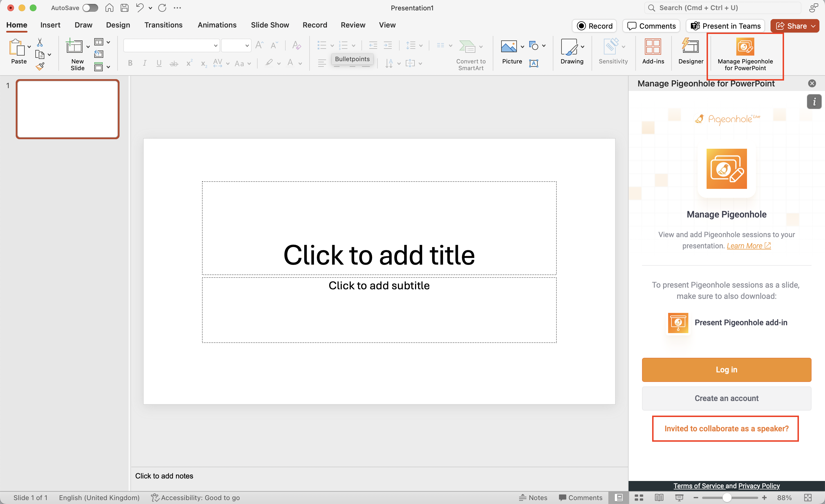This screenshot has height=504, width=825.
Task: Switch to the Transitions tab
Action: coord(163,25)
